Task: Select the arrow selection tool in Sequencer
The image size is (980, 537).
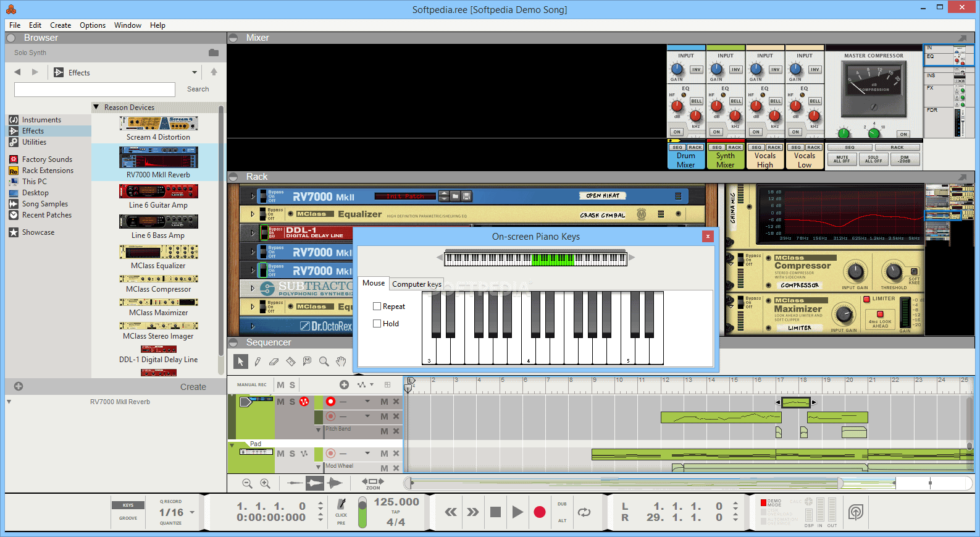Action: [241, 362]
